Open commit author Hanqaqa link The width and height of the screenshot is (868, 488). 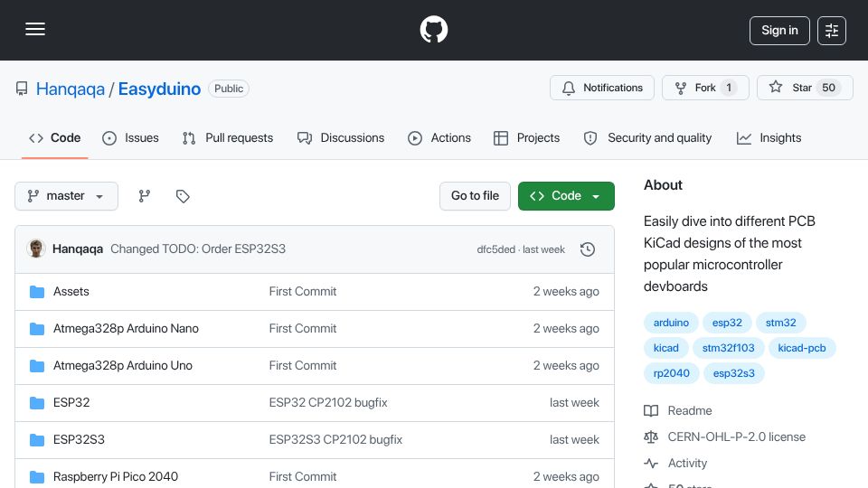click(x=78, y=249)
